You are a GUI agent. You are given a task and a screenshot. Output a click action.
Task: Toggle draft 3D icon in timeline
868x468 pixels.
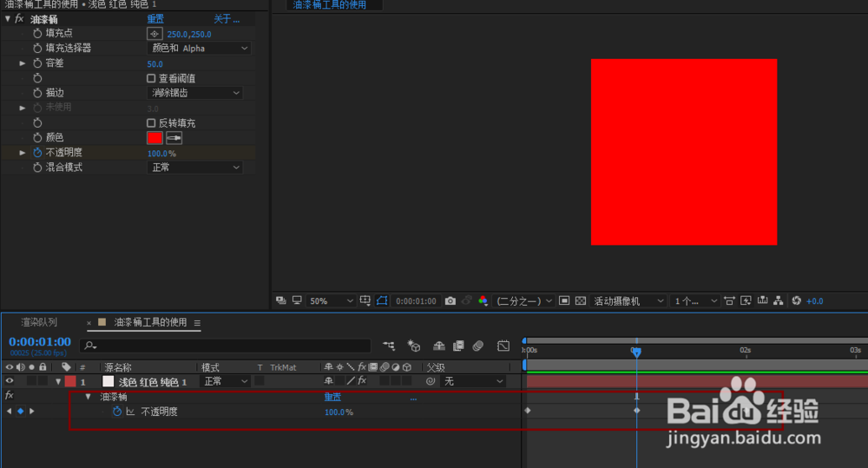413,346
